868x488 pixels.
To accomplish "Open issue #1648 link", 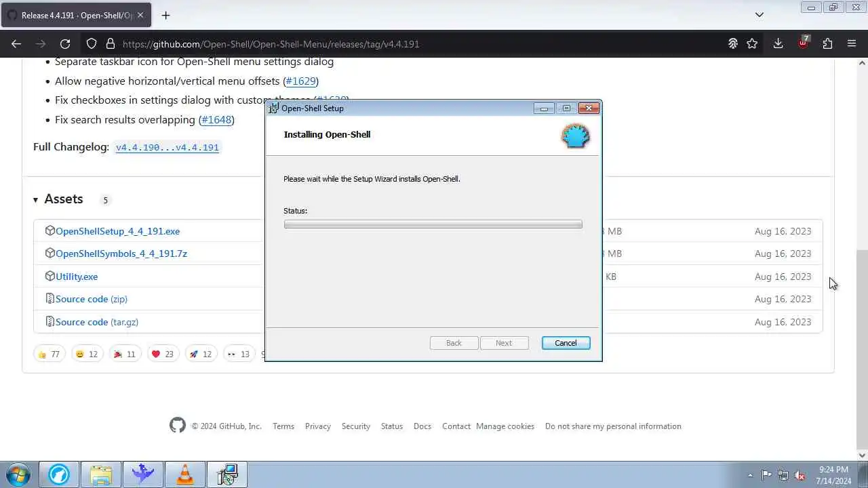I will 216,119.
